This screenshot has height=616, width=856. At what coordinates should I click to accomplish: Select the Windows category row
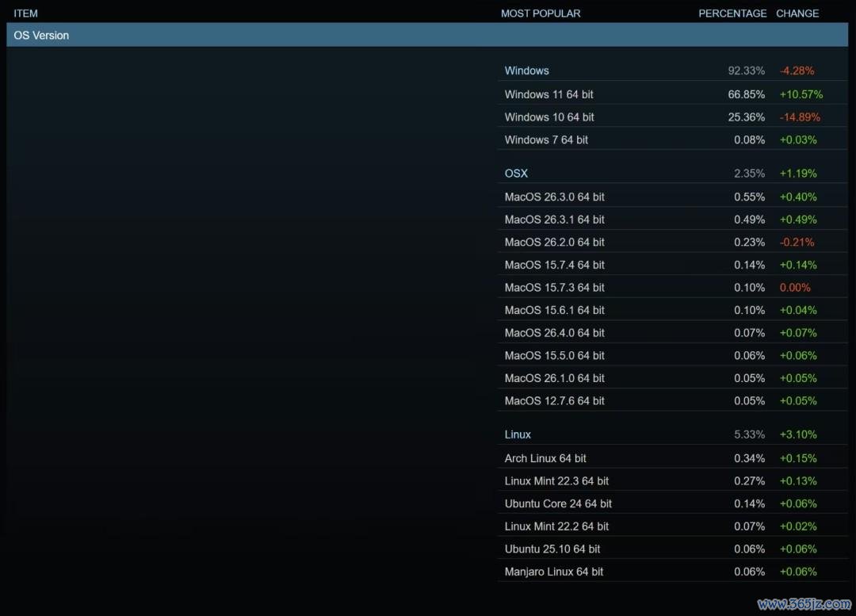tap(672, 71)
